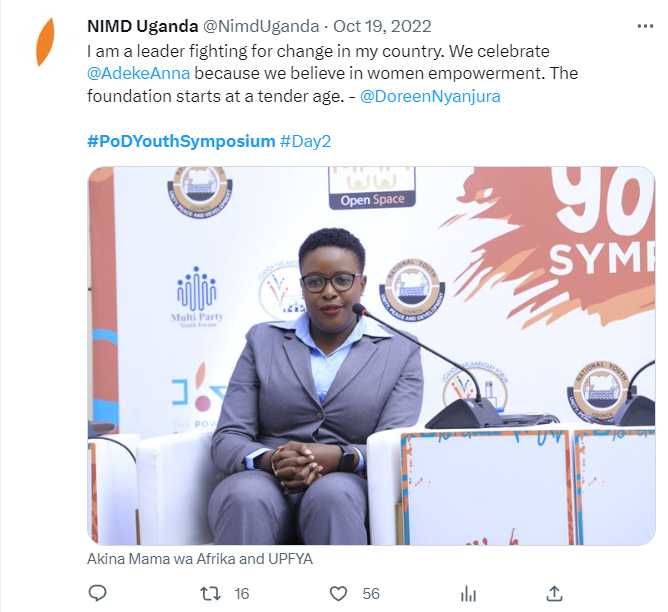Click the tweet body text to expand
This screenshot has height=612, width=668.
coord(332,73)
